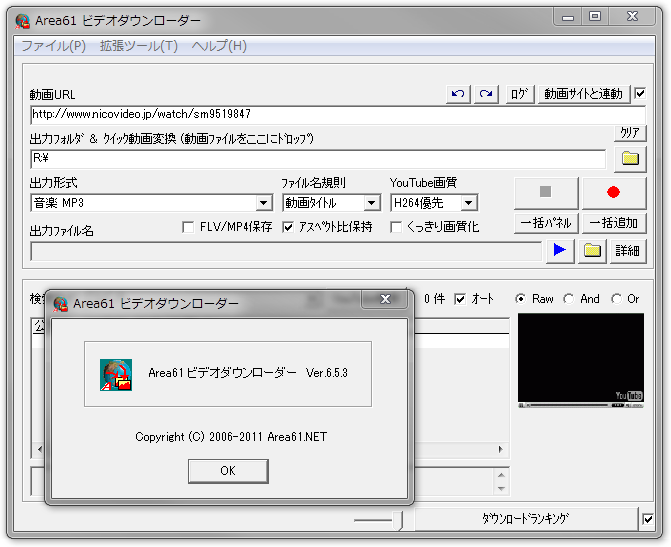Click app icon in main title bar
Image resolution: width=671 pixels, height=547 pixels.
point(22,21)
